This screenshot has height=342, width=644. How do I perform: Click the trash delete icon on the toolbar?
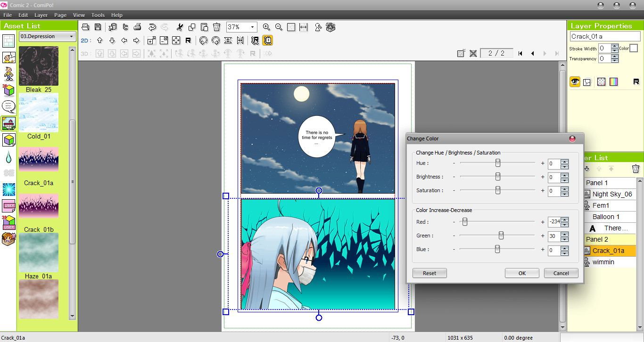[x=216, y=27]
